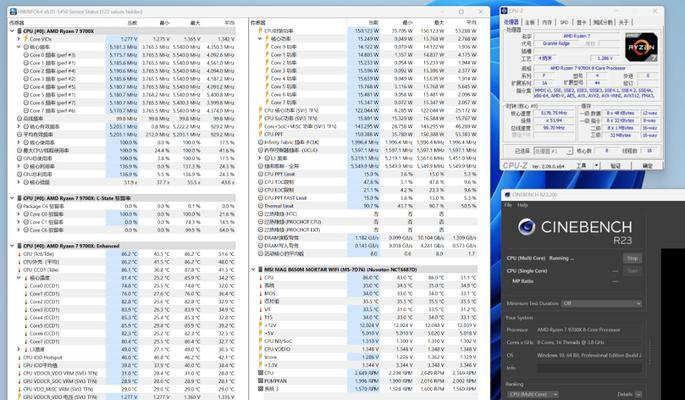Click the 5,181.3 MHz core clock value
685x400 pixels.
point(123,47)
